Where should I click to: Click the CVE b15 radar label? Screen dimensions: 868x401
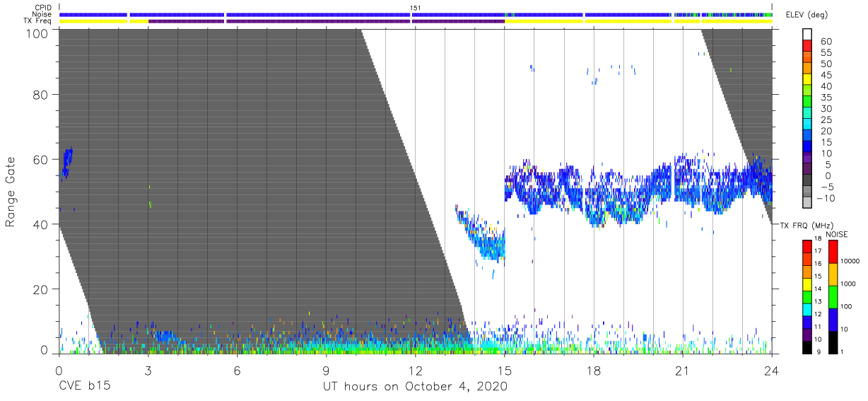pyautogui.click(x=84, y=386)
